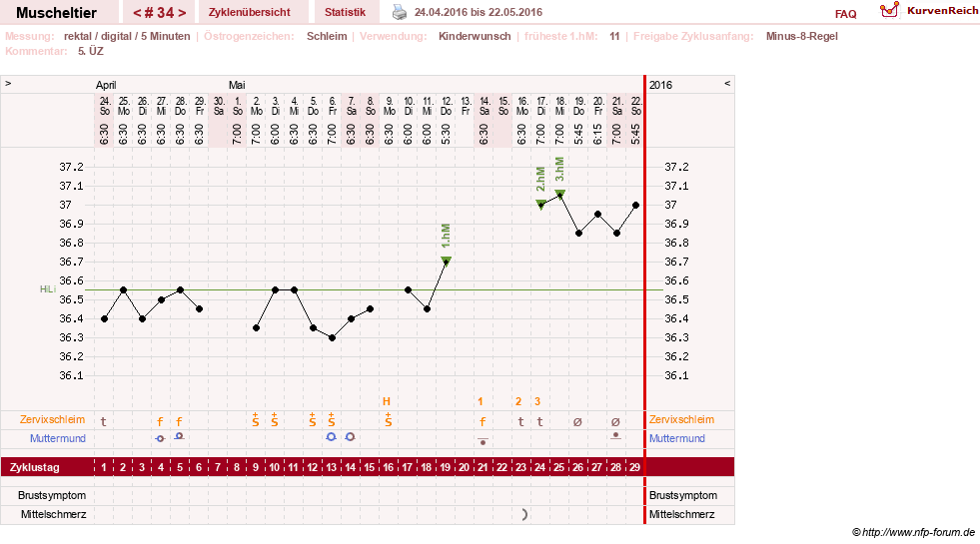Collapse chart with < arrow near 2016
The image size is (980, 544).
point(727,83)
